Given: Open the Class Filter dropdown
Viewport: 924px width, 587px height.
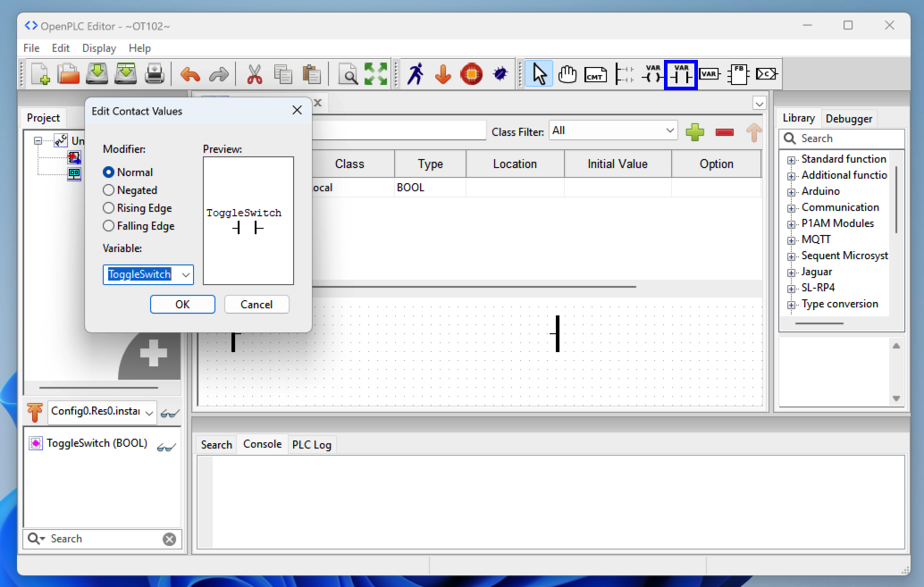Looking at the screenshot, I should tap(613, 130).
